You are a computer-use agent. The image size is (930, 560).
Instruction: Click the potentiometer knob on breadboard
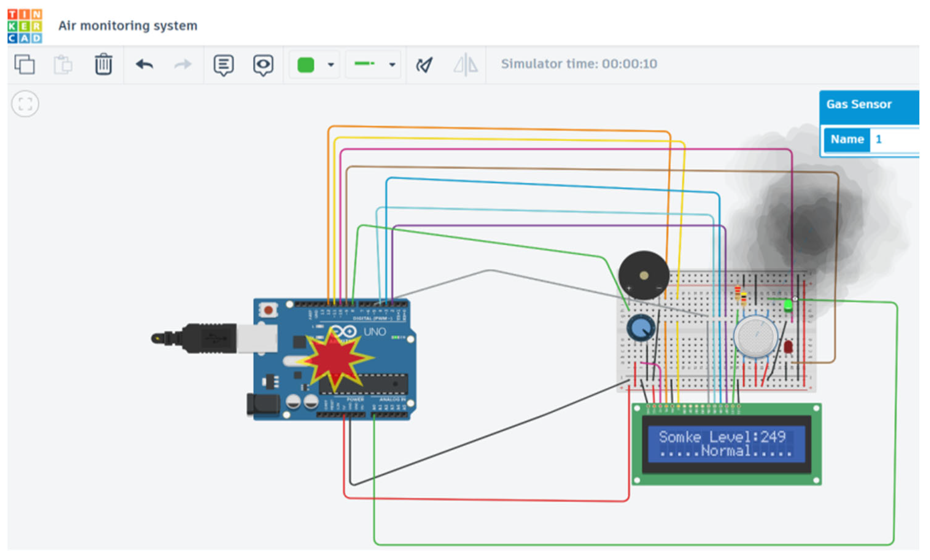(641, 327)
